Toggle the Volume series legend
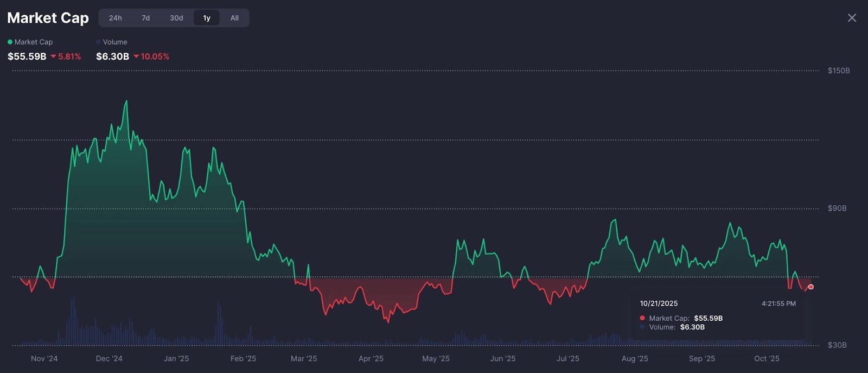 114,42
